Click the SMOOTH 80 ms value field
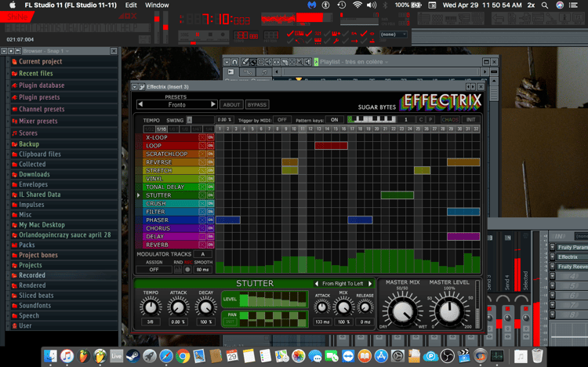This screenshot has width=588, height=367. pyautogui.click(x=203, y=270)
